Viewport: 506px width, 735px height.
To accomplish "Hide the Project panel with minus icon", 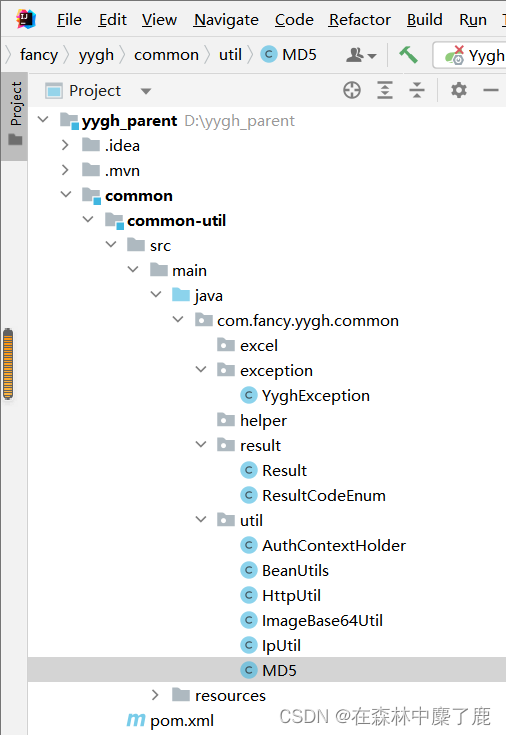I will point(491,90).
